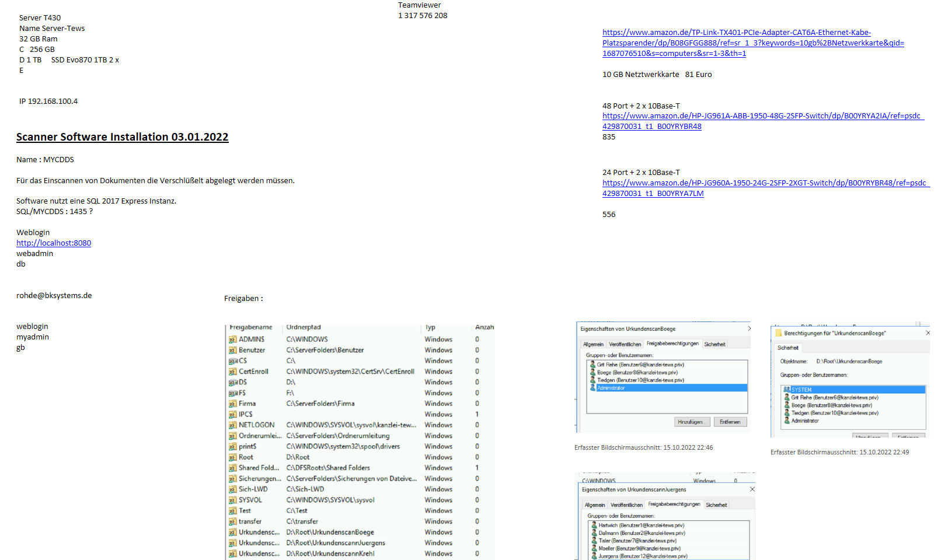The width and height of the screenshot is (941, 560).
Task: Switch to Allgemein tab in UrkundenscanBoege properties
Action: coord(593,345)
